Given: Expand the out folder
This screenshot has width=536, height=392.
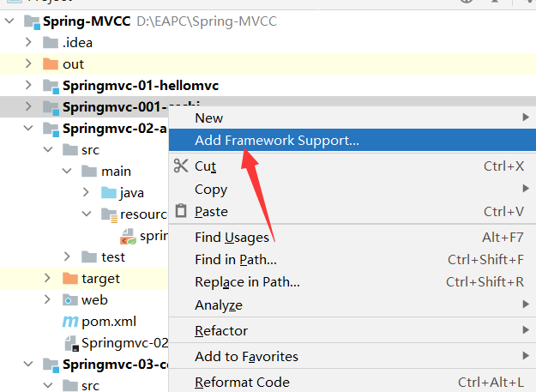Looking at the screenshot, I should pos(28,63).
